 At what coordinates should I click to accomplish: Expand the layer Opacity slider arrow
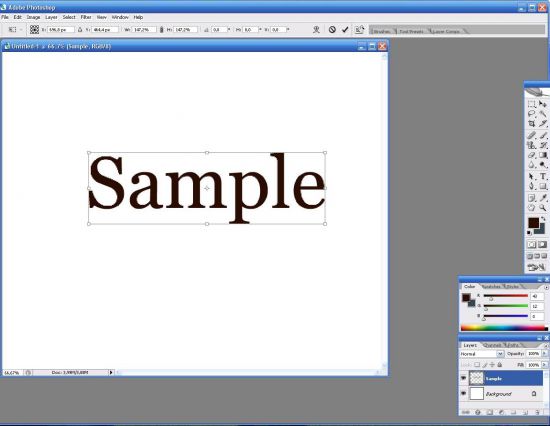544,354
